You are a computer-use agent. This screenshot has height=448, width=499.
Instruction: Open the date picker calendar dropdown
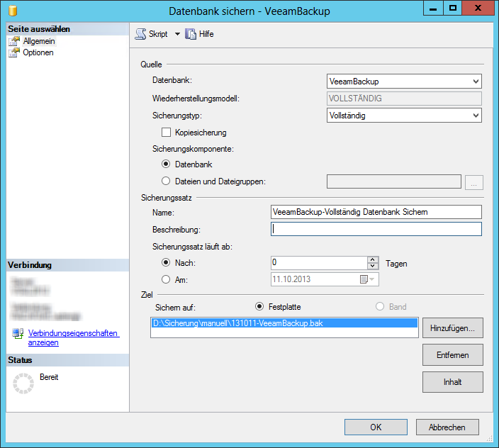(x=368, y=279)
